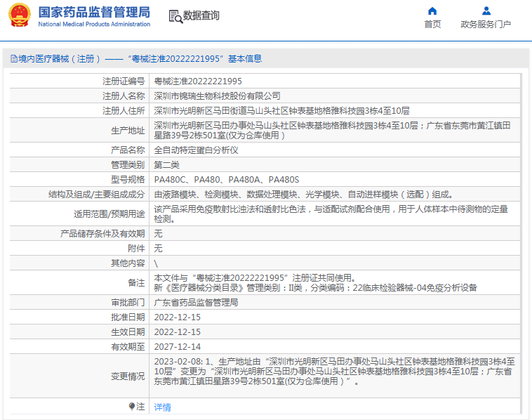
Task: Go to 首页 text link
Action: point(432,25)
